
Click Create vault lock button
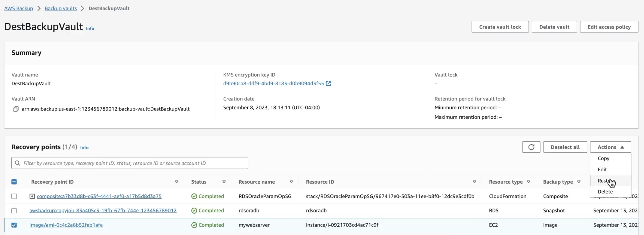pyautogui.click(x=500, y=27)
